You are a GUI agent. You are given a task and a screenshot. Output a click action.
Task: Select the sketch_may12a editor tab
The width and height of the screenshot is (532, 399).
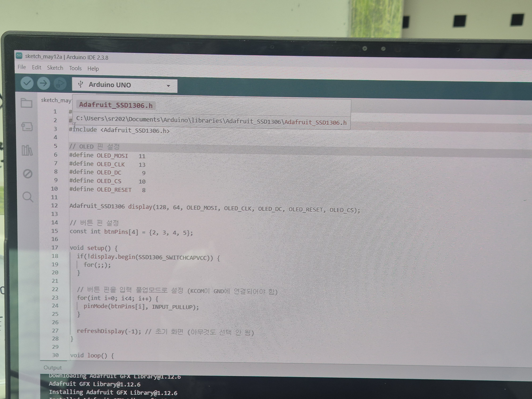click(56, 100)
